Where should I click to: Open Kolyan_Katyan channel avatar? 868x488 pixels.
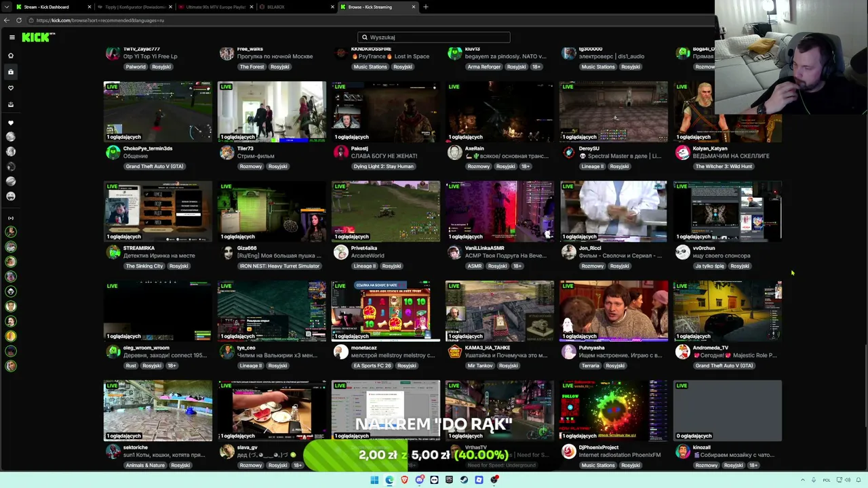point(683,152)
